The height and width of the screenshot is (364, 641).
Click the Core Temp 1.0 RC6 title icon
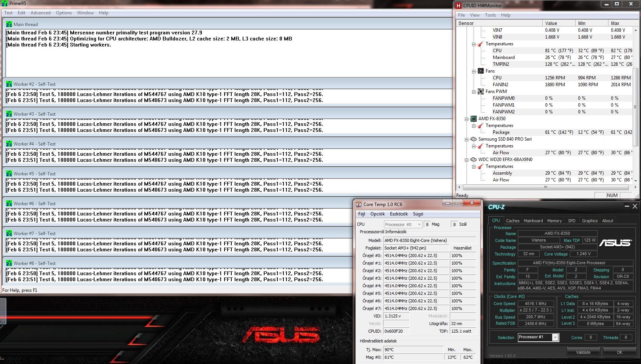click(359, 204)
